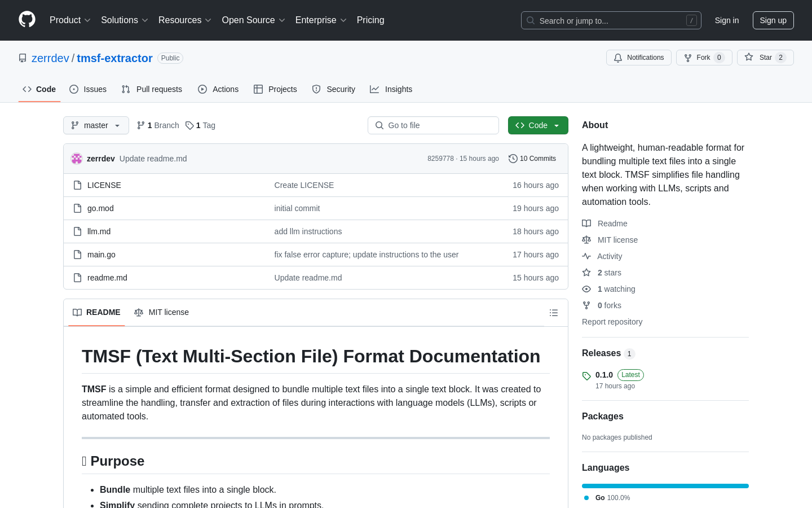Select the README tab
This screenshot has width=812, height=508.
click(96, 312)
